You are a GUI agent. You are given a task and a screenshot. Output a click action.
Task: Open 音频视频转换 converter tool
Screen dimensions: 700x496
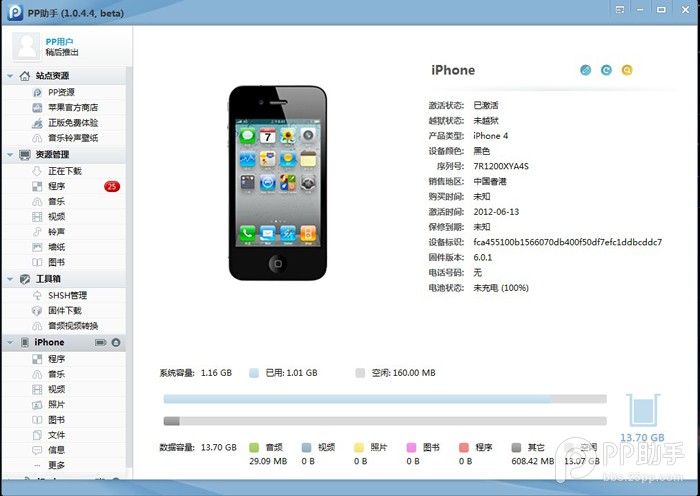click(63, 325)
